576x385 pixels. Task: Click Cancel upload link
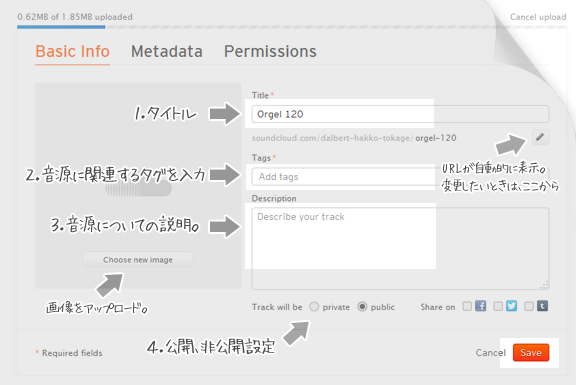(538, 17)
